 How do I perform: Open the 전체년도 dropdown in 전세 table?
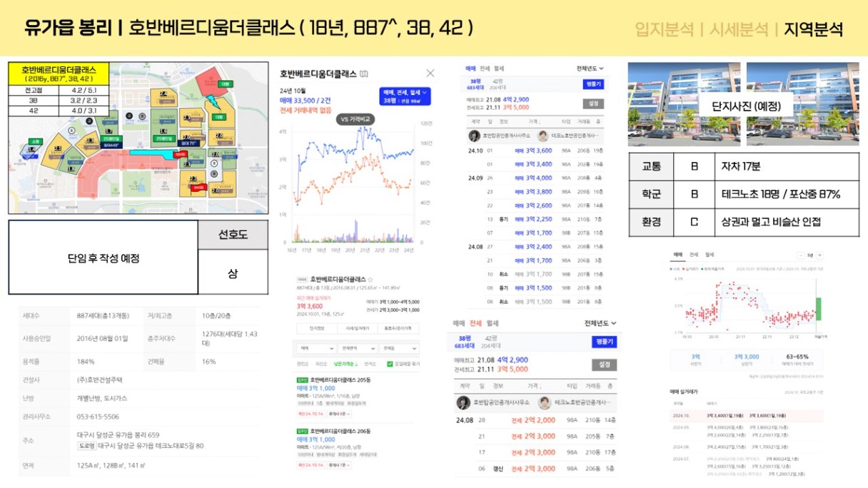pyautogui.click(x=600, y=323)
